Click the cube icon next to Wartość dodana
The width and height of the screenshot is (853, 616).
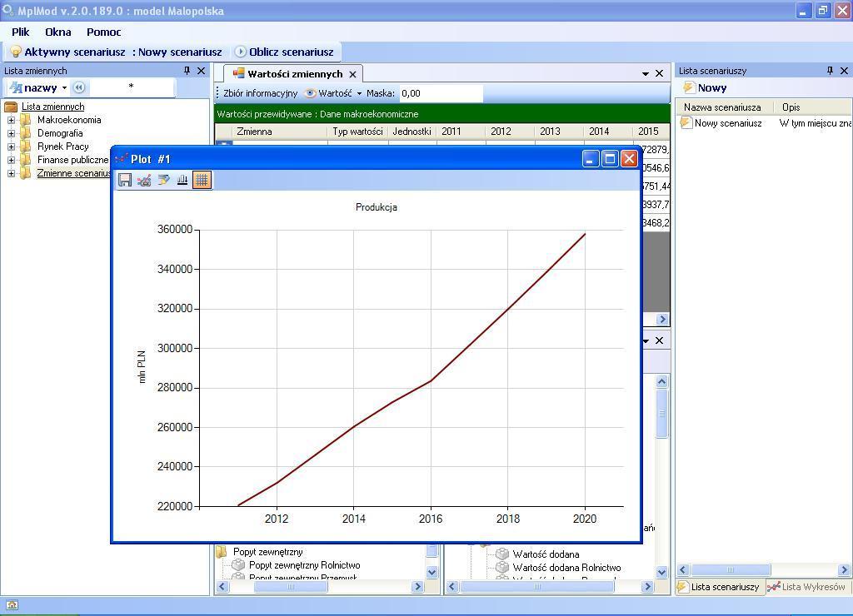pos(502,554)
